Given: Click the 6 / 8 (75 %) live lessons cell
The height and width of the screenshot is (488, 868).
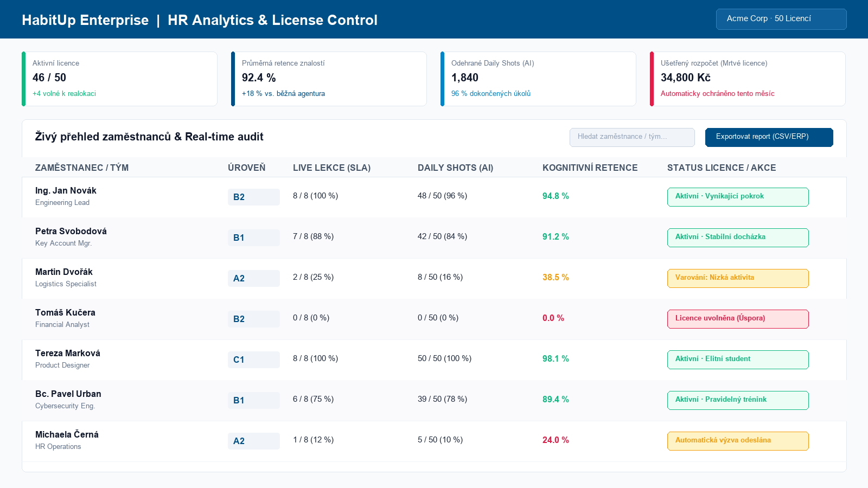Looking at the screenshot, I should point(313,399).
